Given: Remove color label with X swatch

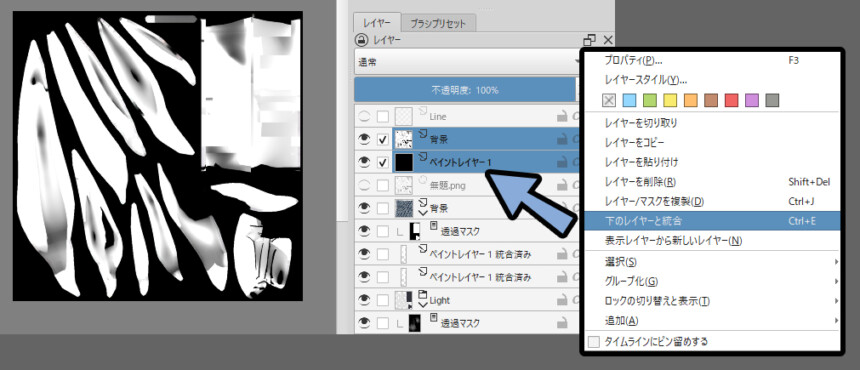Looking at the screenshot, I should tap(609, 100).
